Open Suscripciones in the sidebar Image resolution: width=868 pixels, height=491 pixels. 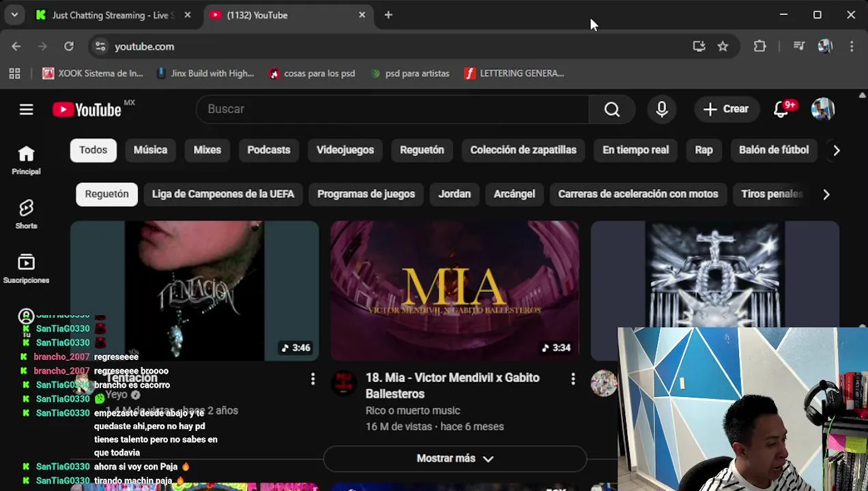(x=26, y=269)
